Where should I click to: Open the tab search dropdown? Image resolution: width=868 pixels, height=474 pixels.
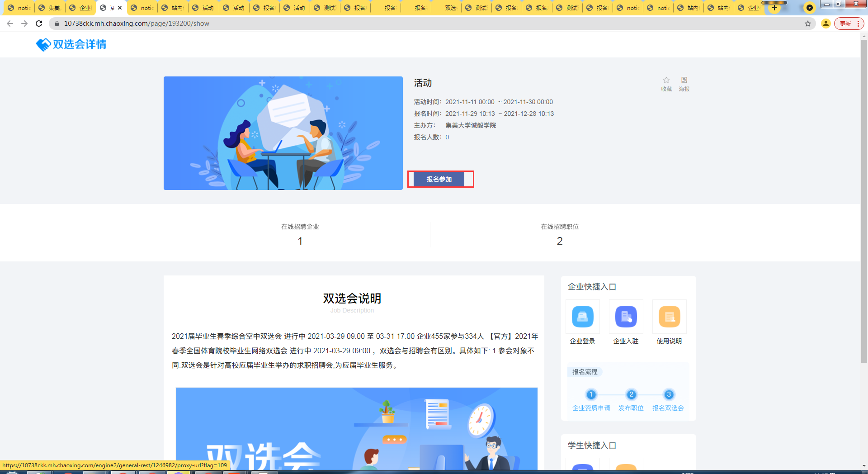pos(810,8)
